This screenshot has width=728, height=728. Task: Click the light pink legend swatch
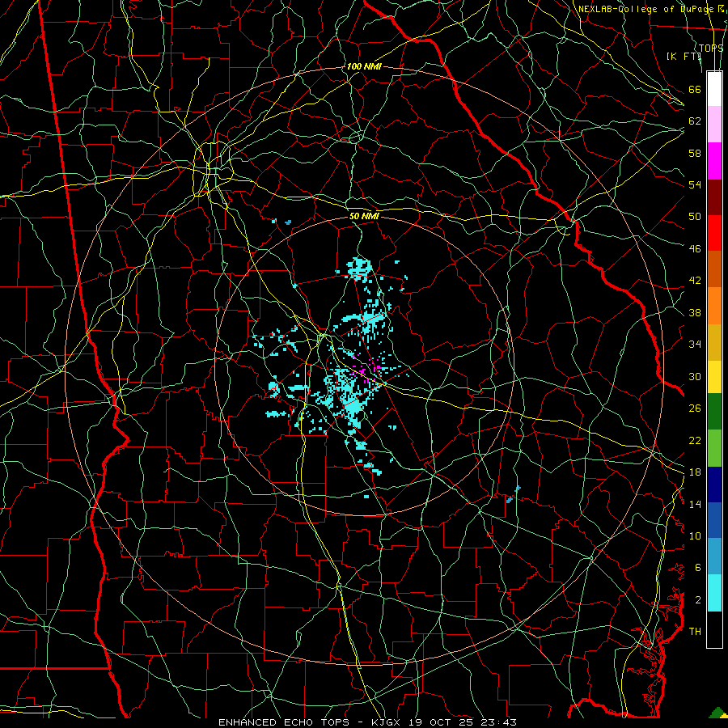click(x=714, y=125)
